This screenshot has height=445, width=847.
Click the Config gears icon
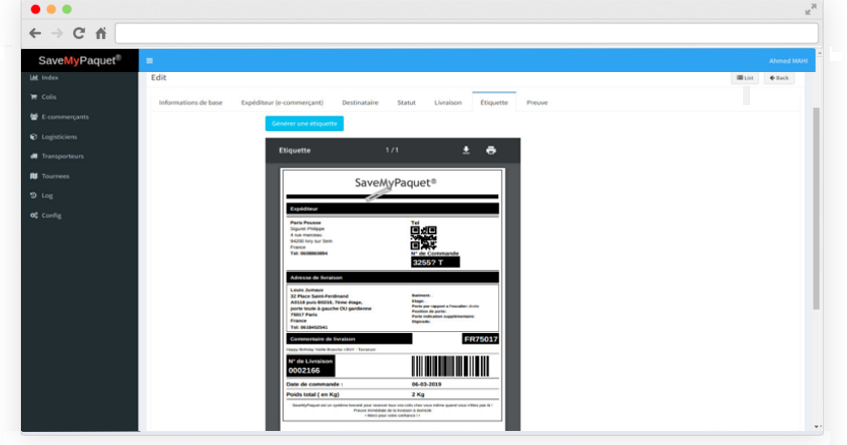coord(33,215)
